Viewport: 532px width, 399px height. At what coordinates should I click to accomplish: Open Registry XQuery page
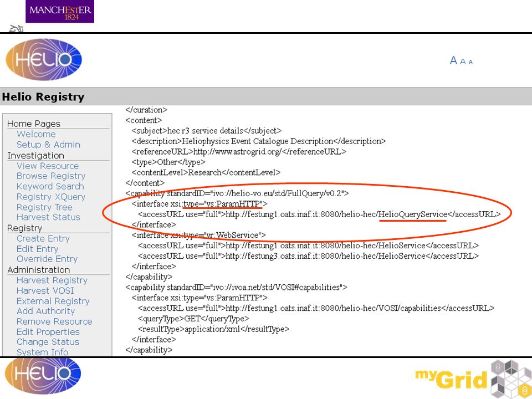coord(51,197)
